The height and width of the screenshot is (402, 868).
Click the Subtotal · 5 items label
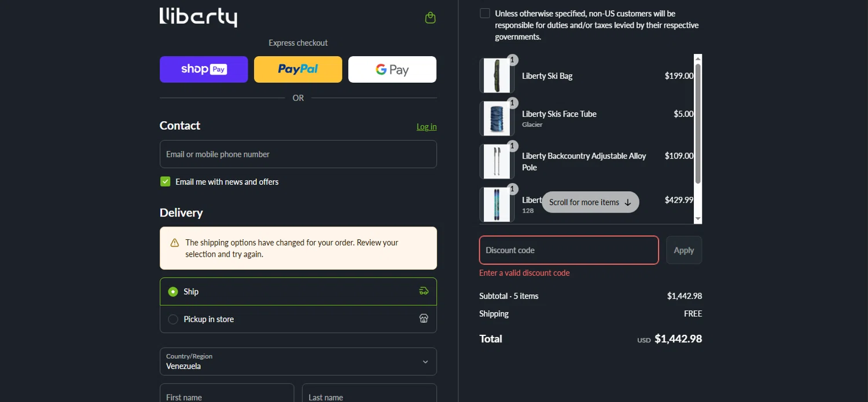(x=509, y=296)
